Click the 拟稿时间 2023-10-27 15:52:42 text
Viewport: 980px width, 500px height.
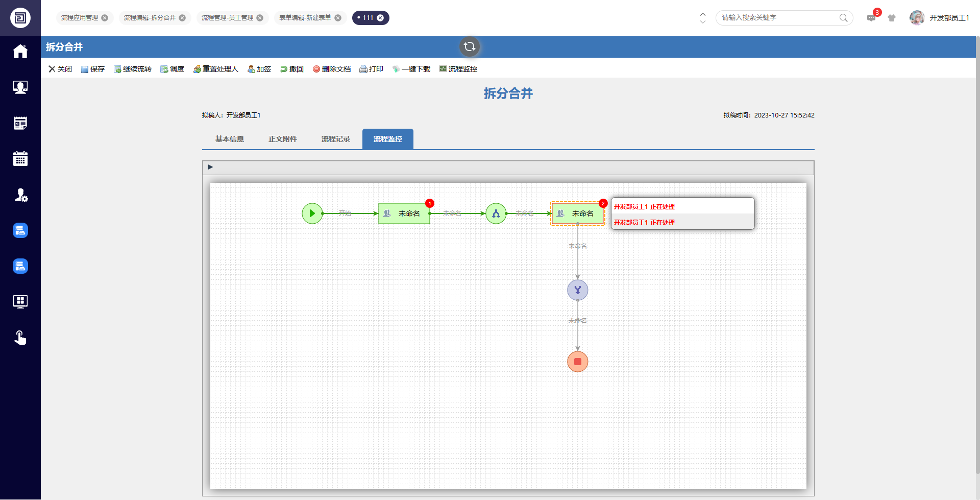(769, 115)
